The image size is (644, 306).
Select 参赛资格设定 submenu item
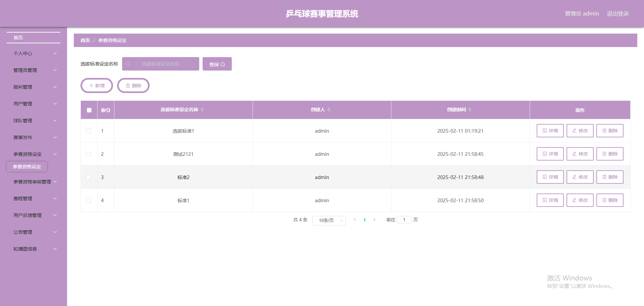[x=27, y=167]
